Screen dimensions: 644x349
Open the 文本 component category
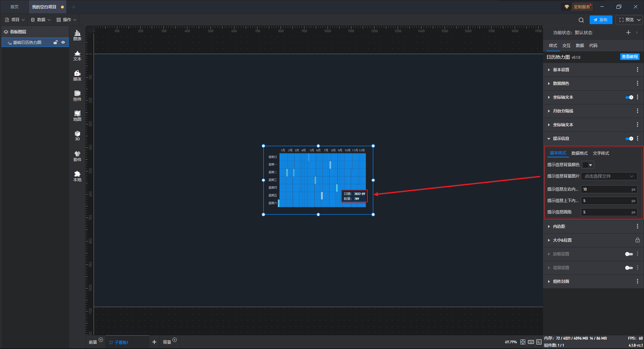click(x=77, y=55)
